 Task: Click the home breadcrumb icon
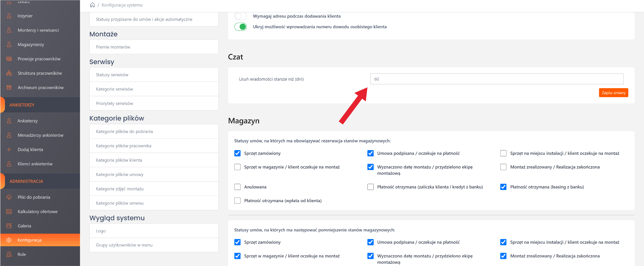92,5
